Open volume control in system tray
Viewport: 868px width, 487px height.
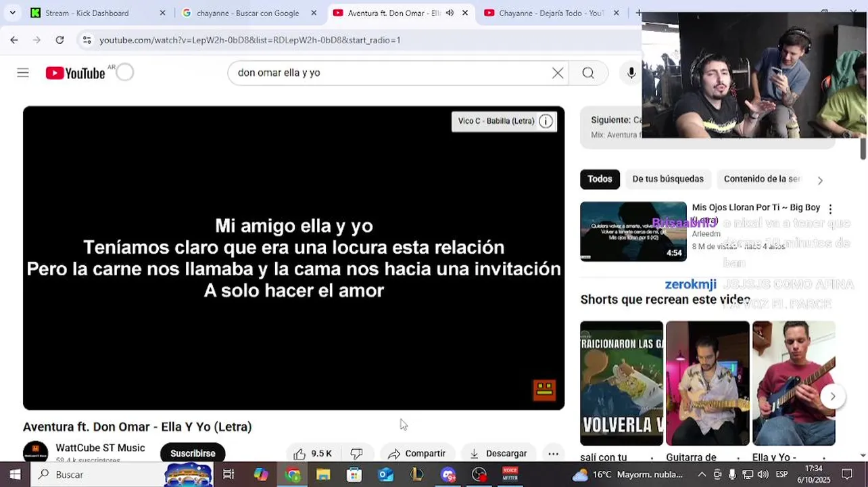click(763, 475)
